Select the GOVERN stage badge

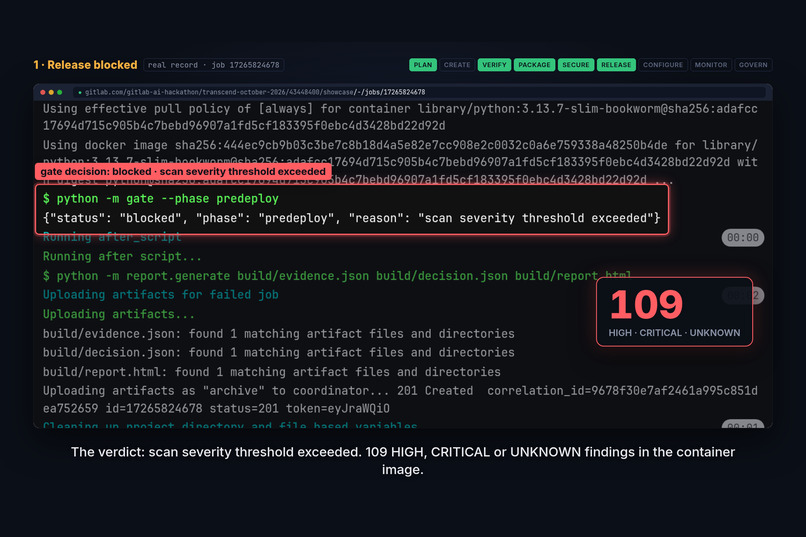click(x=753, y=65)
